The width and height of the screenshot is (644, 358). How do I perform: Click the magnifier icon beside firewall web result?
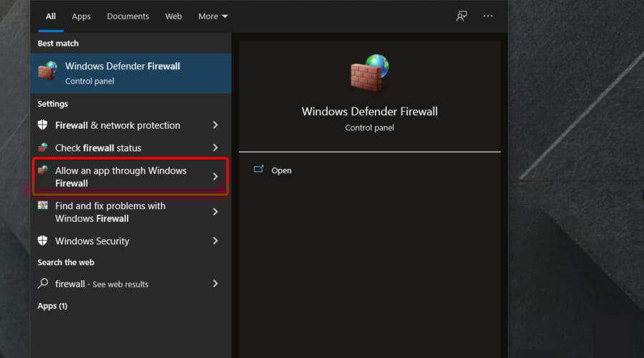43,284
